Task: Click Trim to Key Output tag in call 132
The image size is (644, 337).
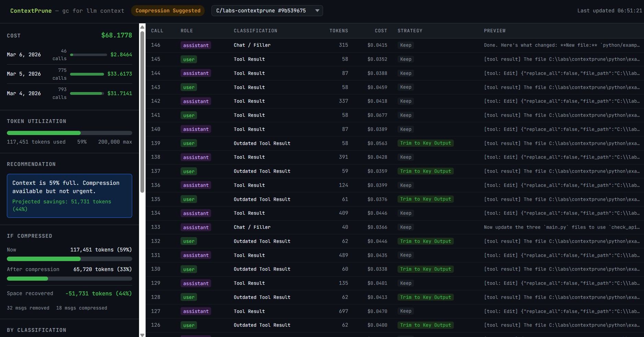Action: tap(426, 241)
